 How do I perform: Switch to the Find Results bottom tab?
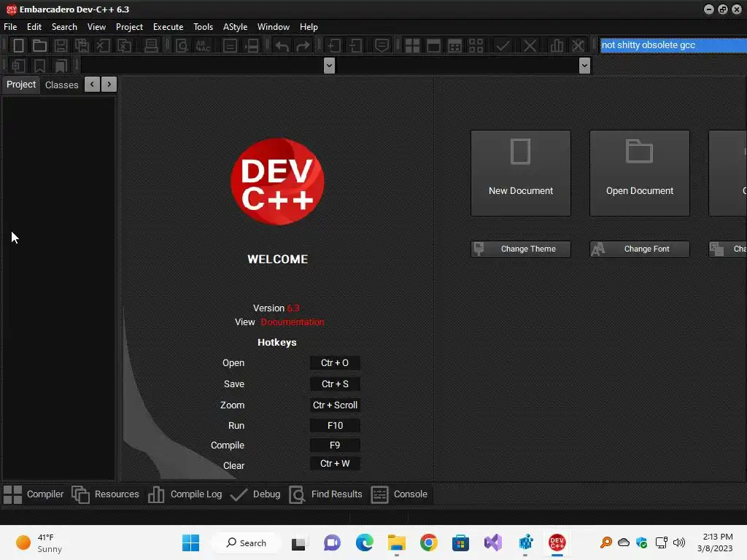pyautogui.click(x=326, y=494)
